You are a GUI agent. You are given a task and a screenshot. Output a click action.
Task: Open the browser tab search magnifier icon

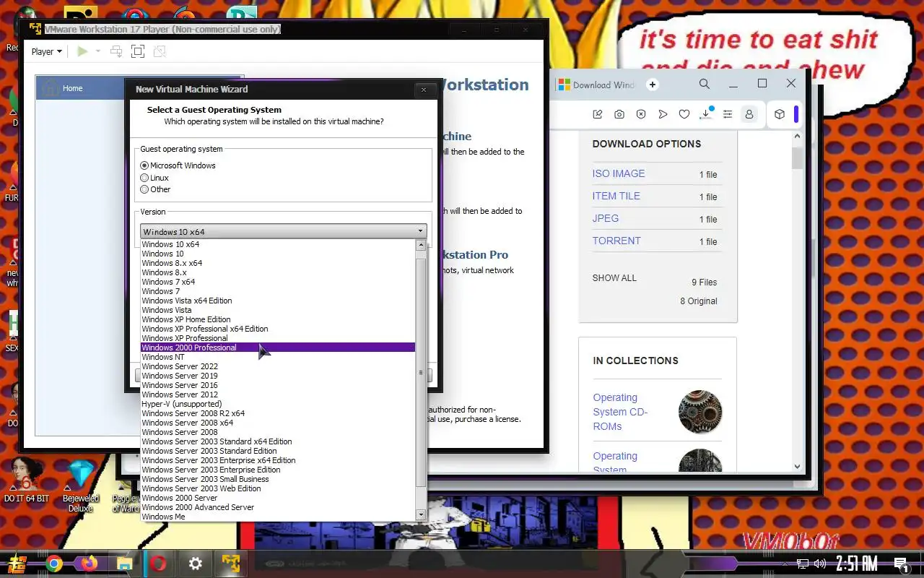pyautogui.click(x=705, y=84)
